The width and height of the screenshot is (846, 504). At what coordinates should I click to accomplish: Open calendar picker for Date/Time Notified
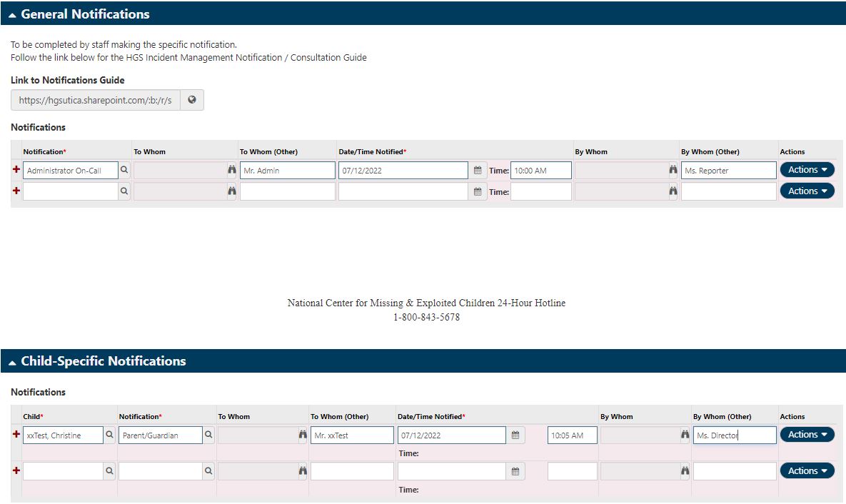pos(477,170)
